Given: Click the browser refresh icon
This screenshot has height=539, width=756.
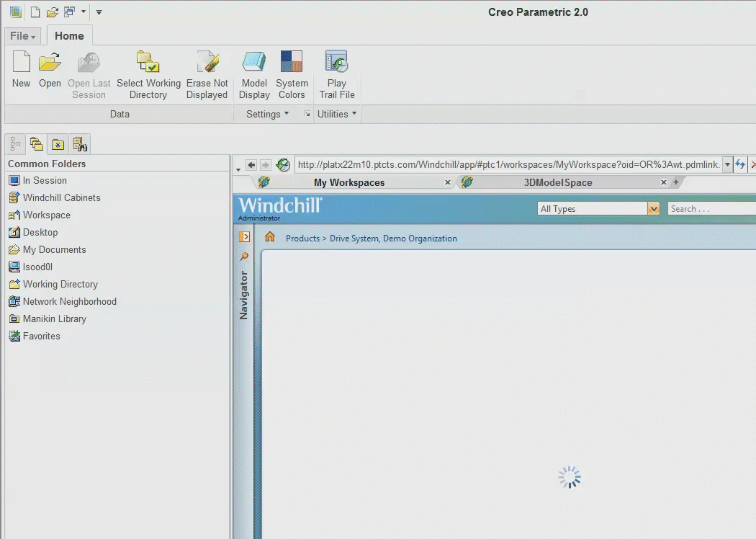Looking at the screenshot, I should click(x=740, y=164).
